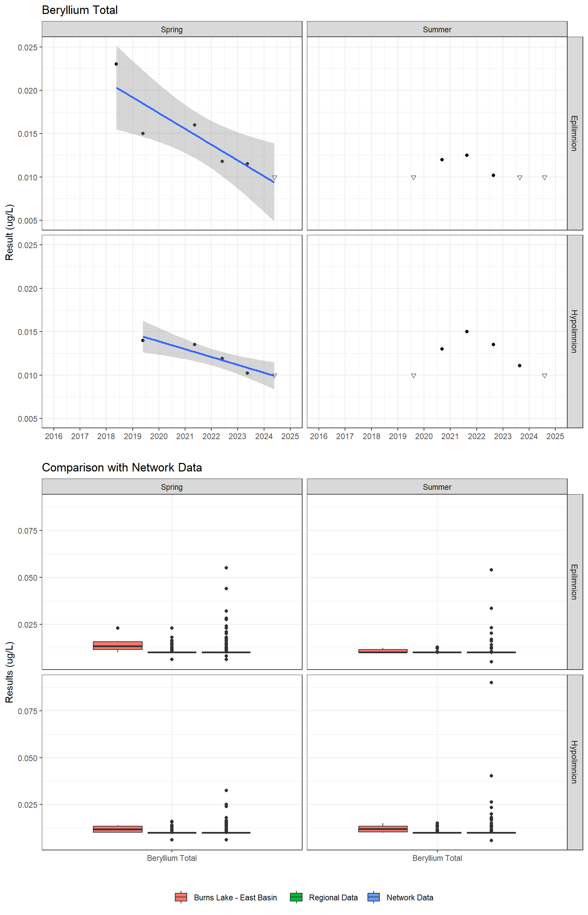Click the Epilimnion strip label of the top chart
Viewport: 588px width, 915px height.
pyautogui.click(x=575, y=133)
